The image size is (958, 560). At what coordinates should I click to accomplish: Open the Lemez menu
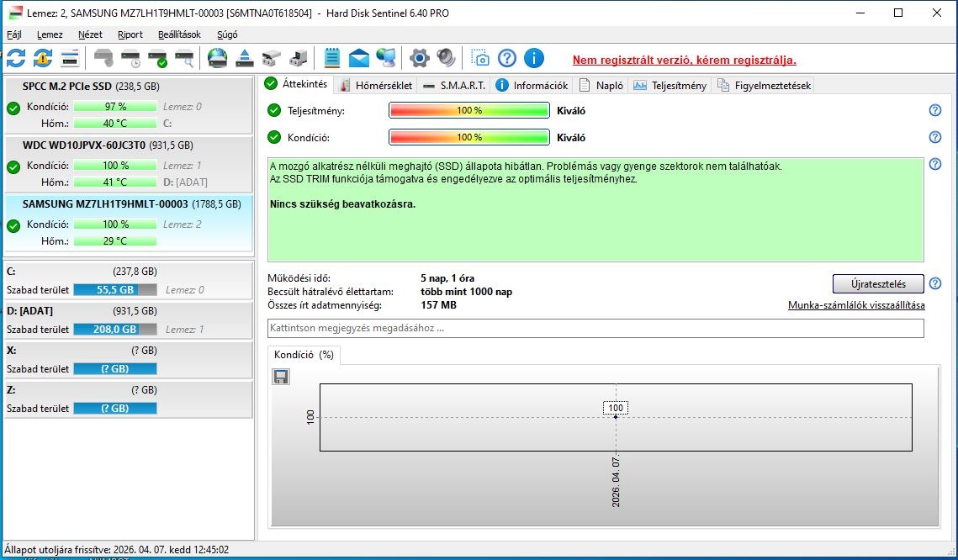tap(50, 34)
